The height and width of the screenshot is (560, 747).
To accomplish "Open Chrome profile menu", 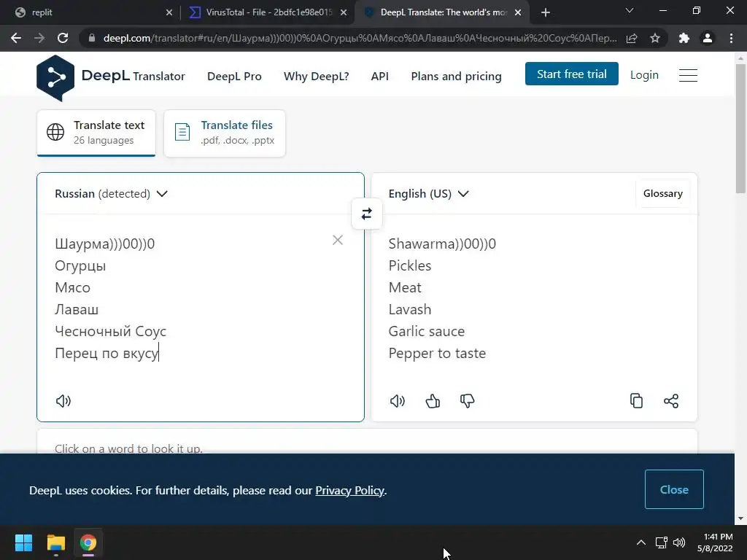I will 708,38.
